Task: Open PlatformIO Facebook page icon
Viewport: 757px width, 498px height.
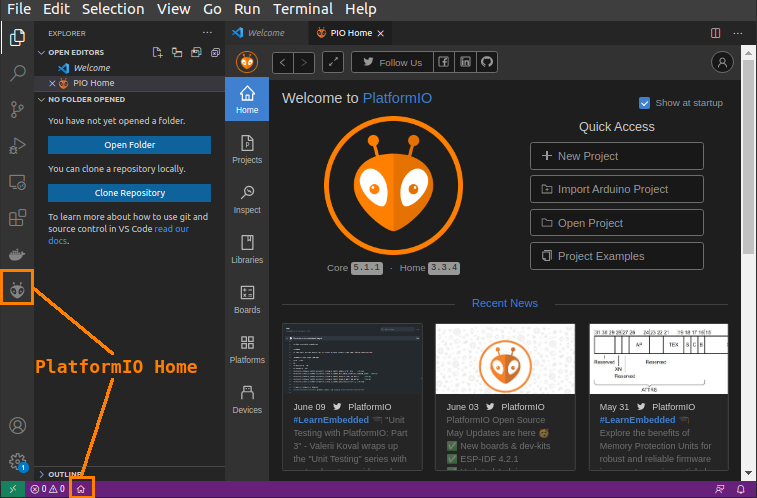Action: coord(444,62)
